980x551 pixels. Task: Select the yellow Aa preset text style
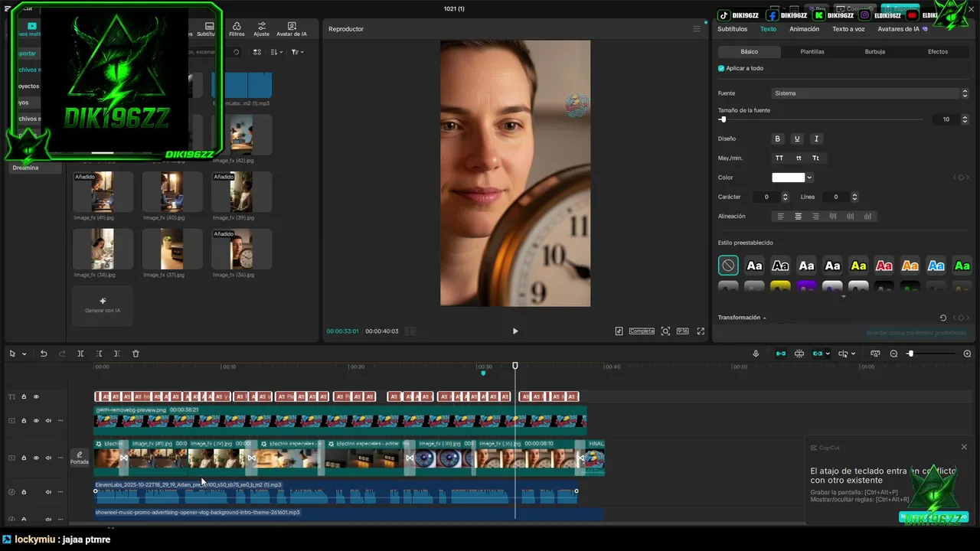858,266
